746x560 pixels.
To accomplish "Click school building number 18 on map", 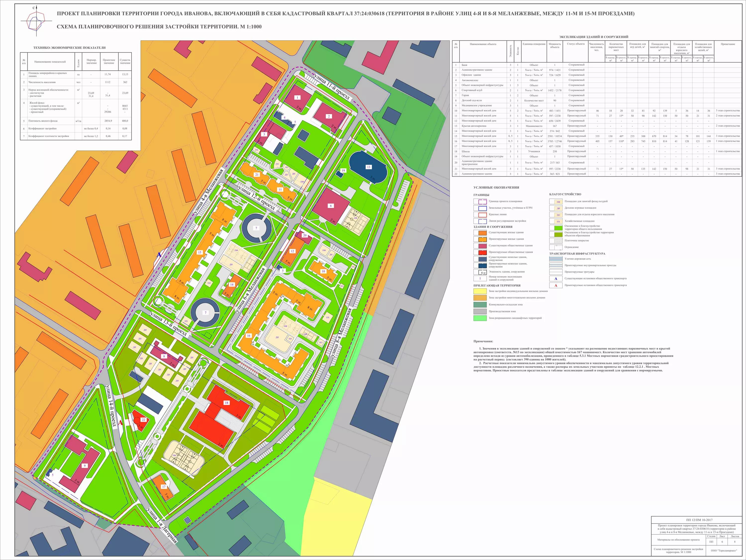I will click(220, 416).
